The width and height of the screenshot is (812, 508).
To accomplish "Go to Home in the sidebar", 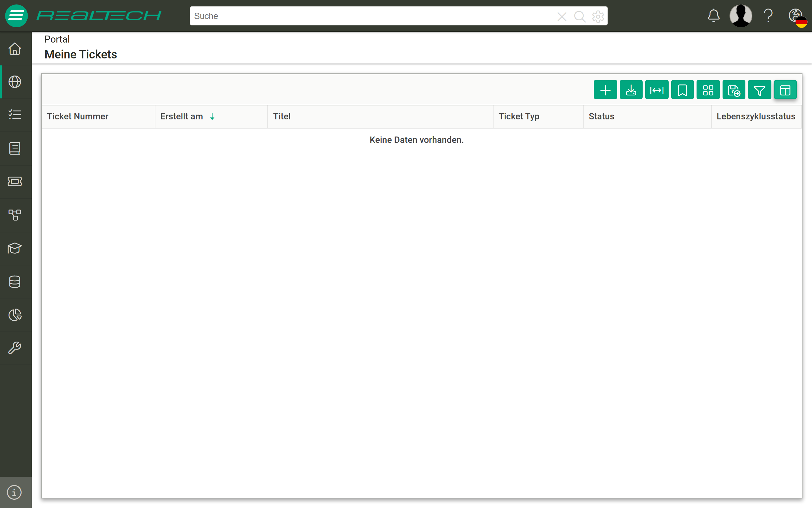I will [15, 49].
